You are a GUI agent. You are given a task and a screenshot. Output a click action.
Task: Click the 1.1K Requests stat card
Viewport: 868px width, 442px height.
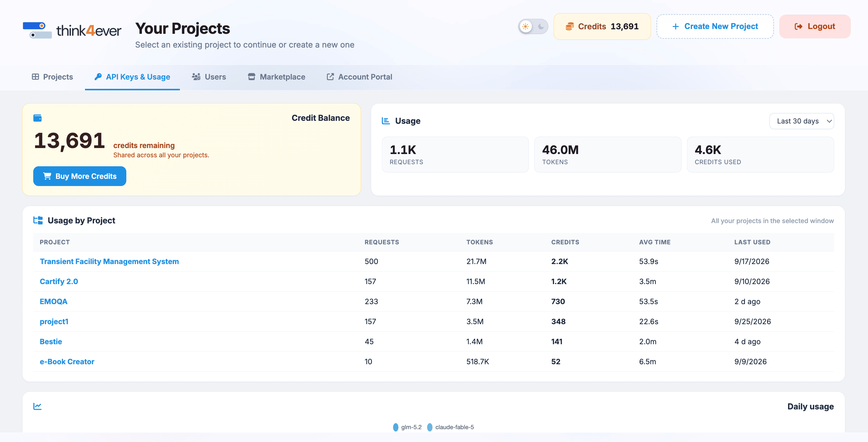point(455,155)
